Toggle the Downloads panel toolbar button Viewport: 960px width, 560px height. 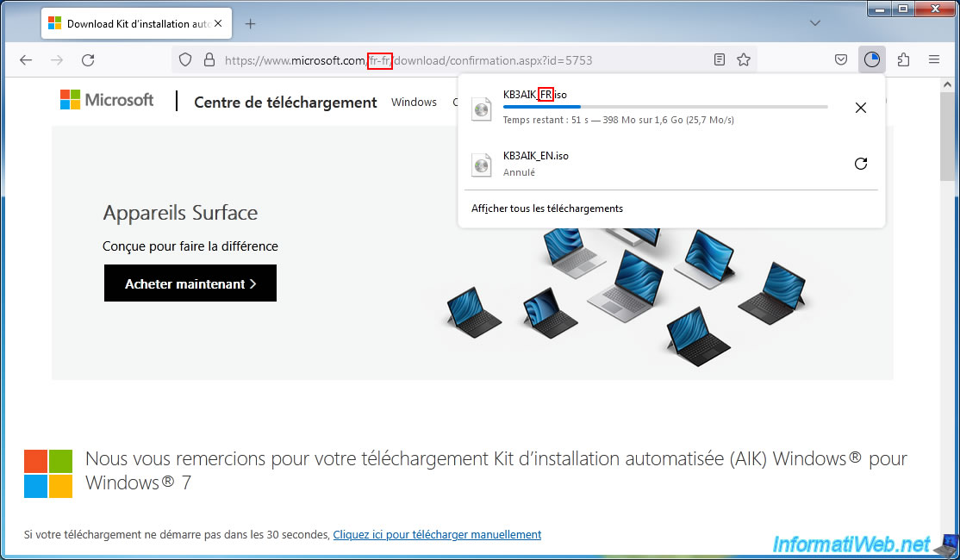(x=872, y=60)
